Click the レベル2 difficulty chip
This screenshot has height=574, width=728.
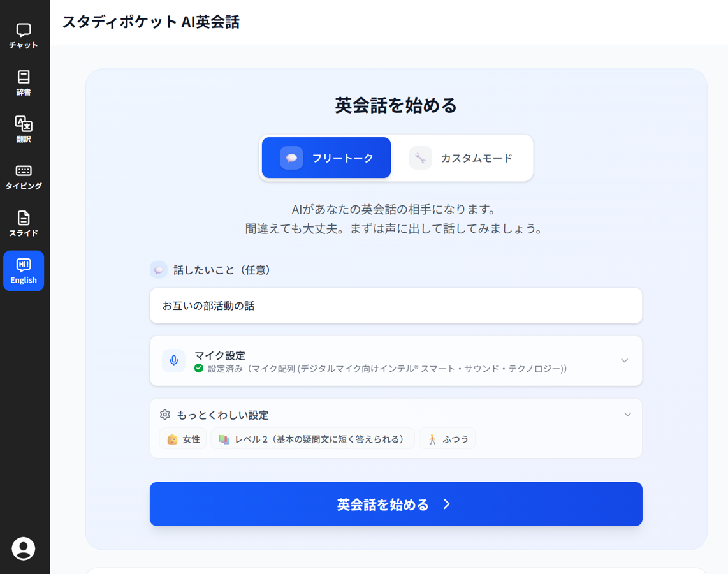312,439
